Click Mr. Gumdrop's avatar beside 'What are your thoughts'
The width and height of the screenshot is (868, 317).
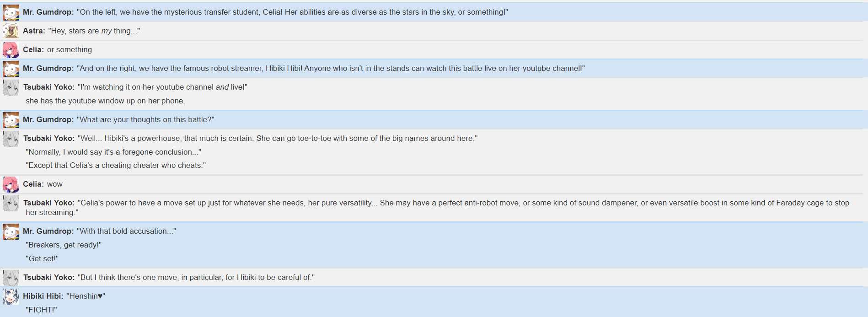pyautogui.click(x=11, y=120)
